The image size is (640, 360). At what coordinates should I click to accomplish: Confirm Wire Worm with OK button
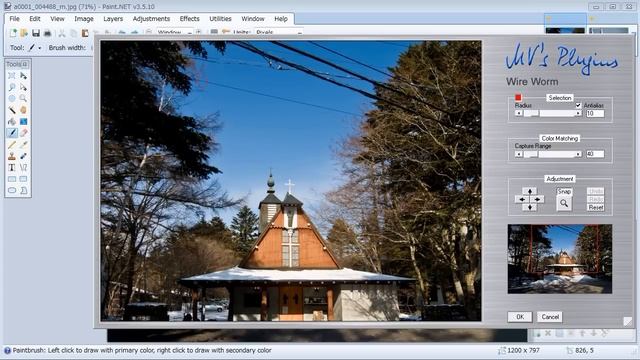(x=520, y=317)
